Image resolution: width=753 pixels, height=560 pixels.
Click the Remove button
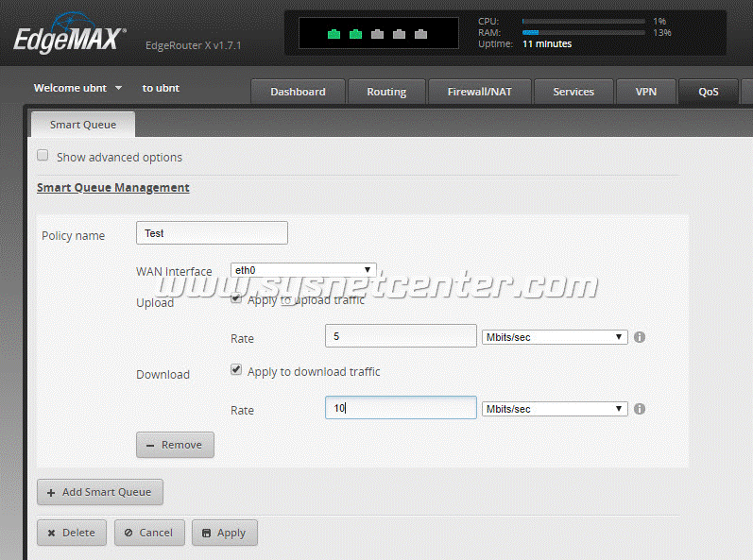point(175,445)
